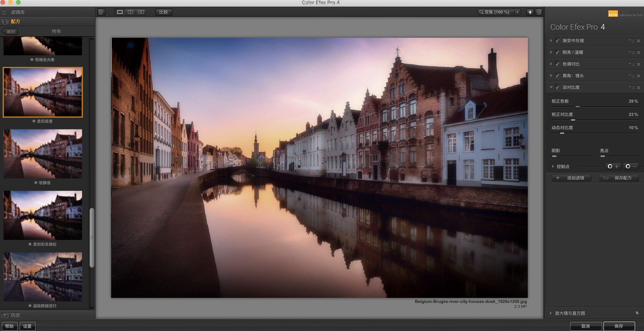Screen dimensions: 644x331
Task: Open 设置 settings
Action: (27, 326)
